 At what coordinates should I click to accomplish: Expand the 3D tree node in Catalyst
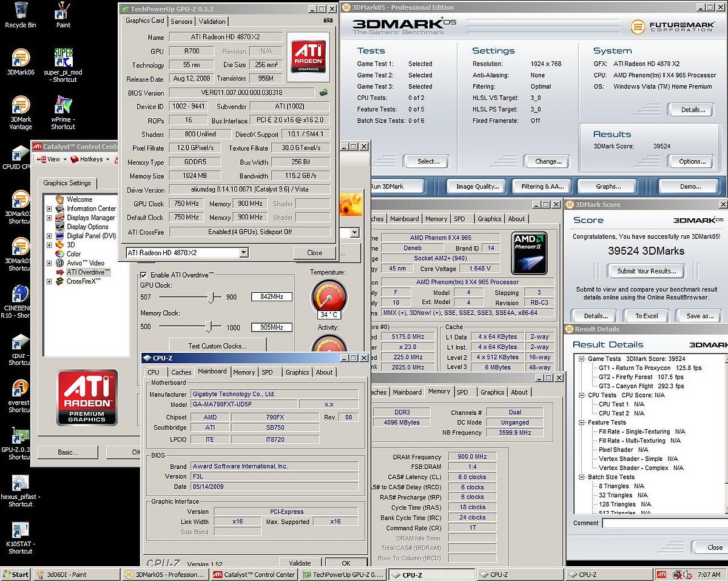(x=49, y=245)
